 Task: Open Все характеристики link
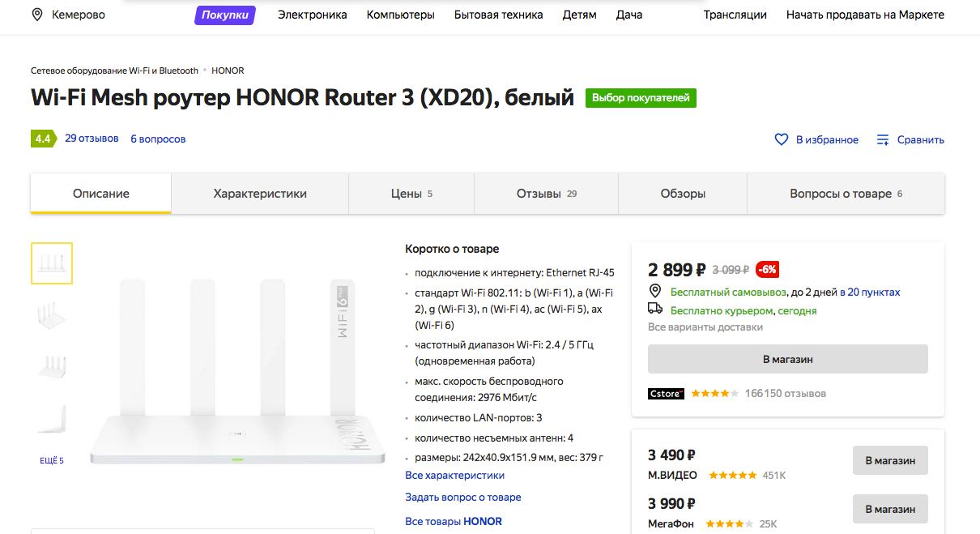click(x=455, y=476)
